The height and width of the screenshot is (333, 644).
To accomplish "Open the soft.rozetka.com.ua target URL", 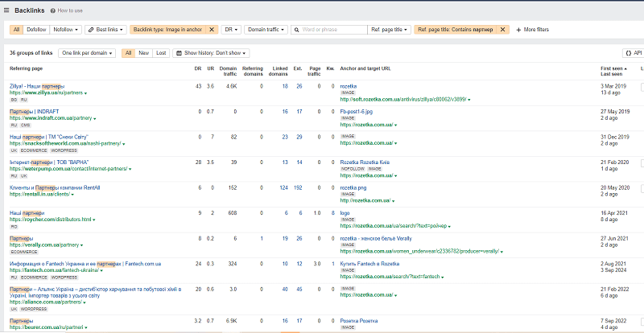I will (403, 100).
